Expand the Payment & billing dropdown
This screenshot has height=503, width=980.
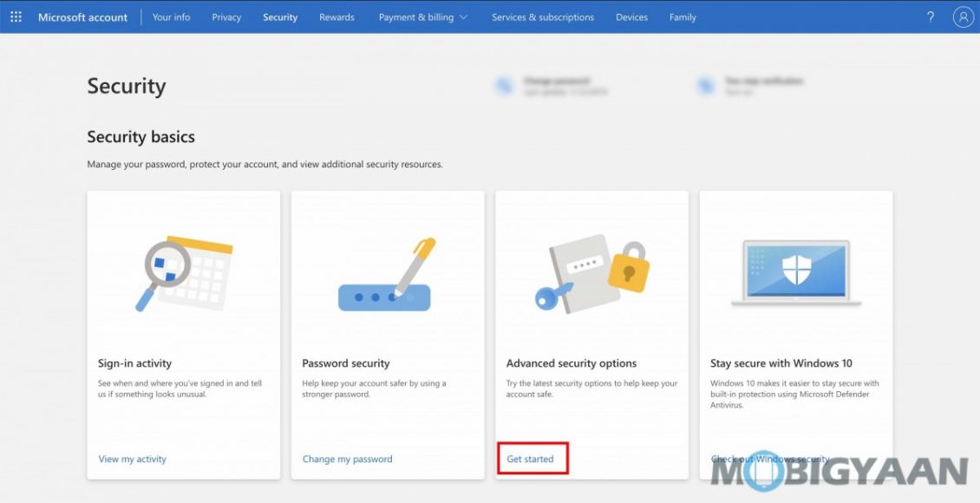pyautogui.click(x=422, y=16)
